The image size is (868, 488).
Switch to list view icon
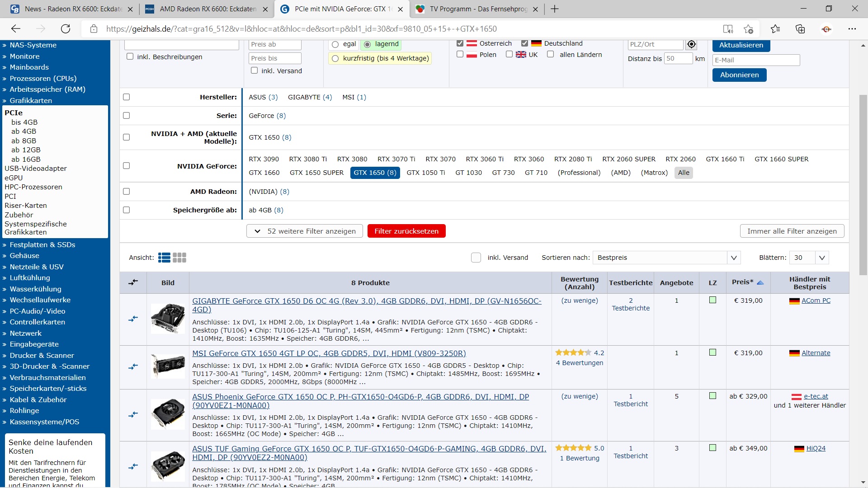click(164, 258)
